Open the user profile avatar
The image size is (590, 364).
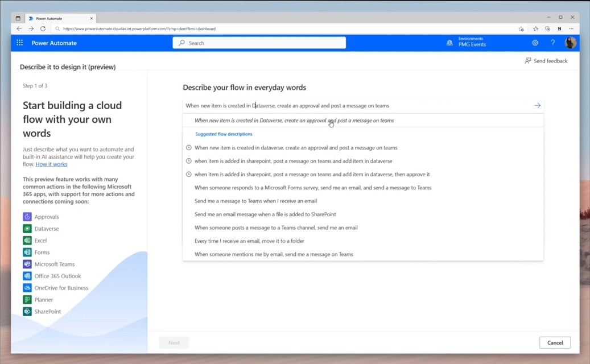pyautogui.click(x=571, y=43)
